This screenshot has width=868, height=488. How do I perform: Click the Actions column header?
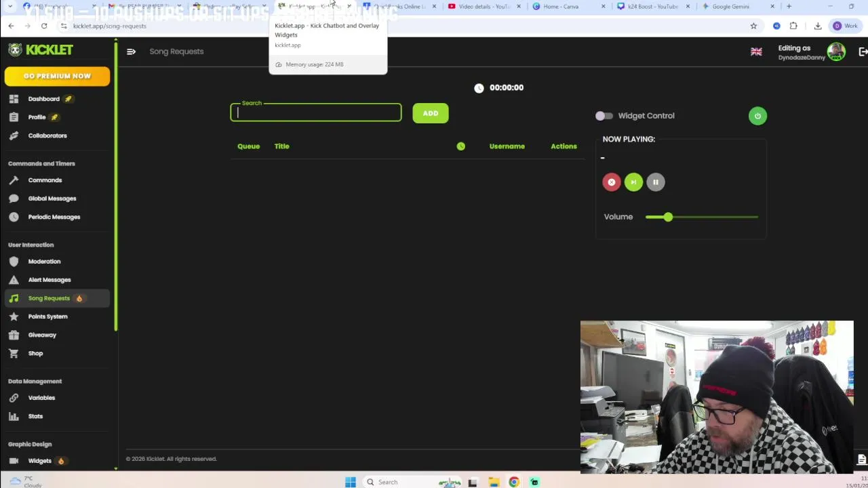(564, 146)
